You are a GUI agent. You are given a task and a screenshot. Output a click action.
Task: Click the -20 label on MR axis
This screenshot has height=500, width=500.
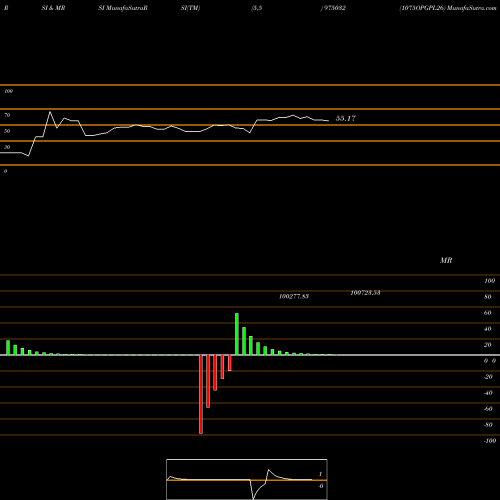pos(488,377)
